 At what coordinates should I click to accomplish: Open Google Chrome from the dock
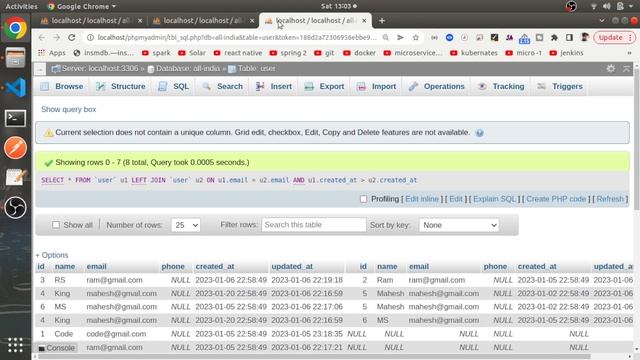(x=16, y=28)
